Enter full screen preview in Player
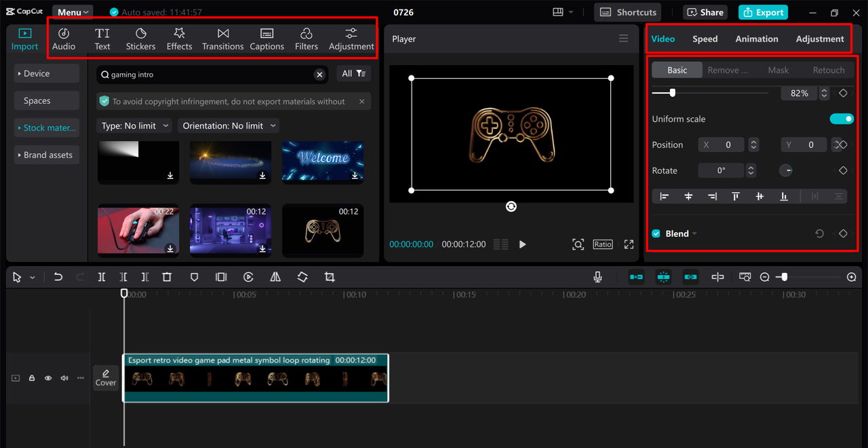Viewport: 868px width, 448px height. point(629,244)
